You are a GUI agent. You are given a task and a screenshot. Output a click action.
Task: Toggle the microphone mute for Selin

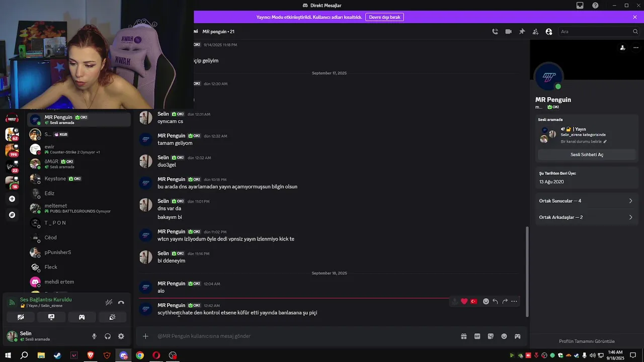point(94,336)
